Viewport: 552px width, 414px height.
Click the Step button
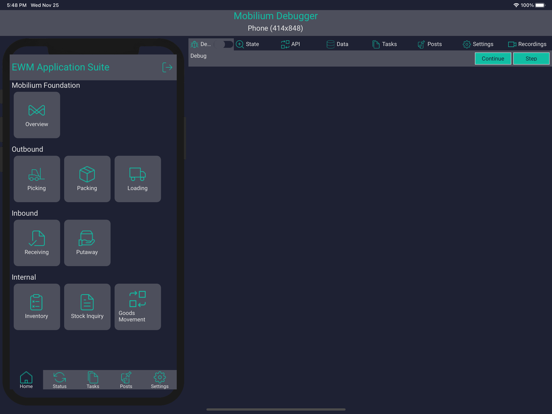tap(531, 58)
